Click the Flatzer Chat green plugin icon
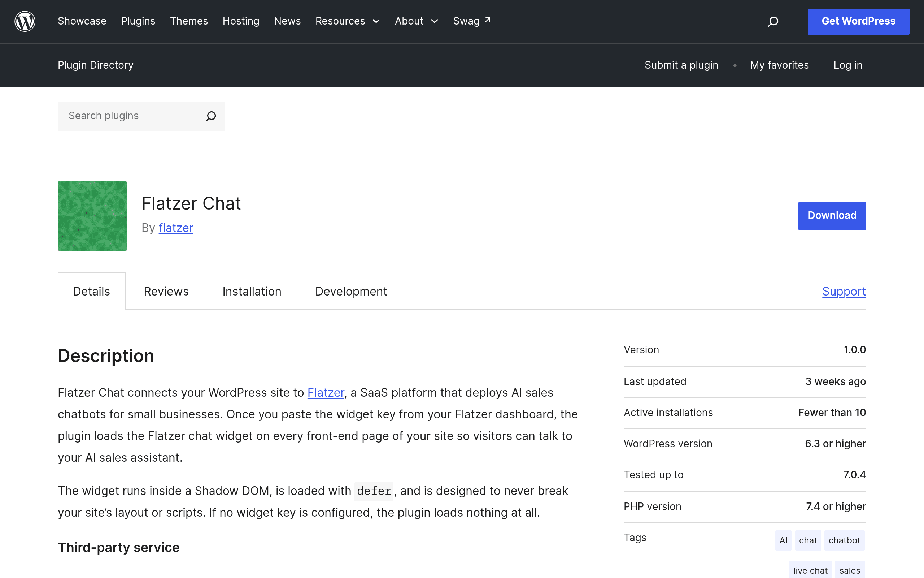This screenshot has width=924, height=578. (x=92, y=216)
